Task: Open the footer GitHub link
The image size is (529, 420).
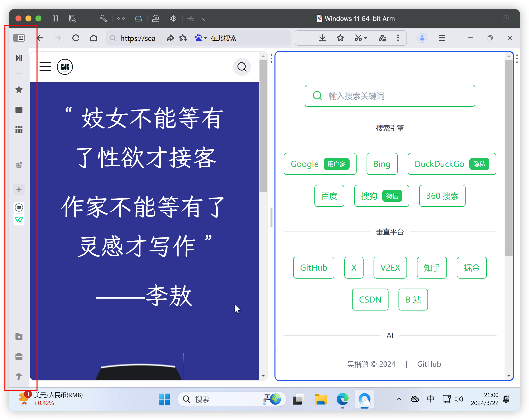Action: click(429, 364)
